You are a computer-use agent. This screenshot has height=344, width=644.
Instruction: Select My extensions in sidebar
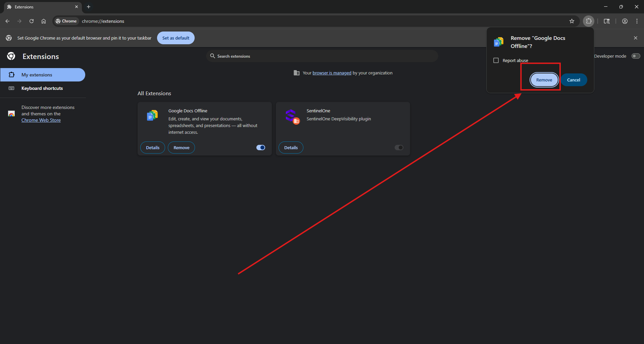coord(43,75)
